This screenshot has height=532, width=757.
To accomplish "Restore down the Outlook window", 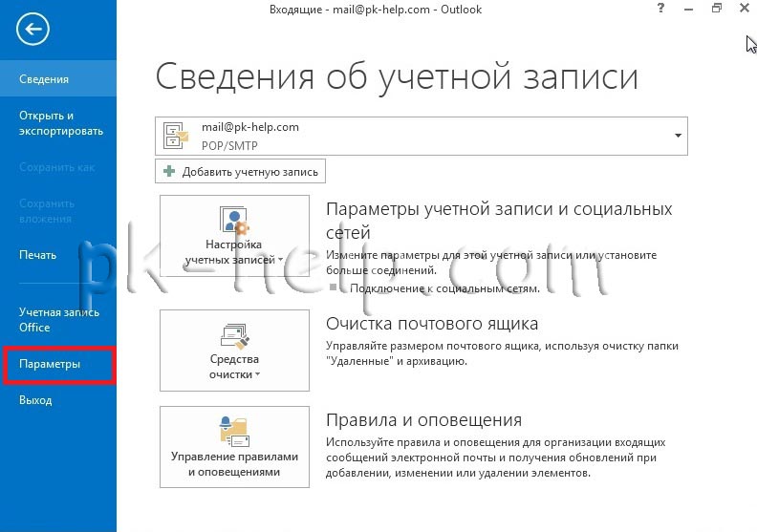I will pos(717,9).
